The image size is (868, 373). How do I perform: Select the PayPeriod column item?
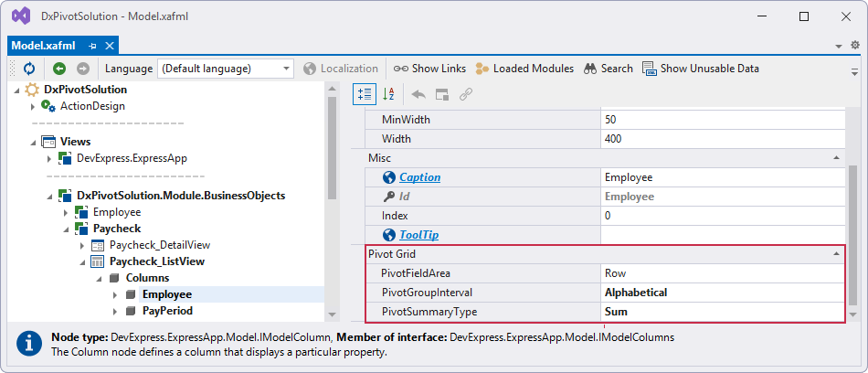click(168, 311)
